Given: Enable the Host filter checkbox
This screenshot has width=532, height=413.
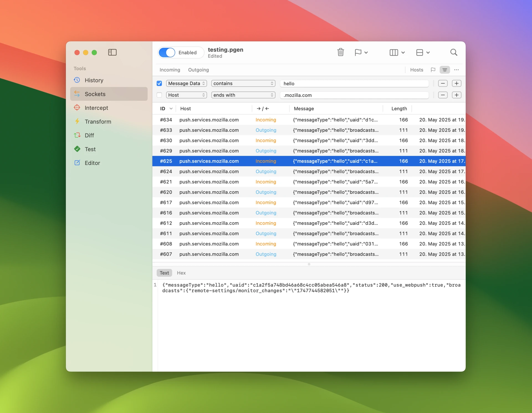Looking at the screenshot, I should 159,95.
